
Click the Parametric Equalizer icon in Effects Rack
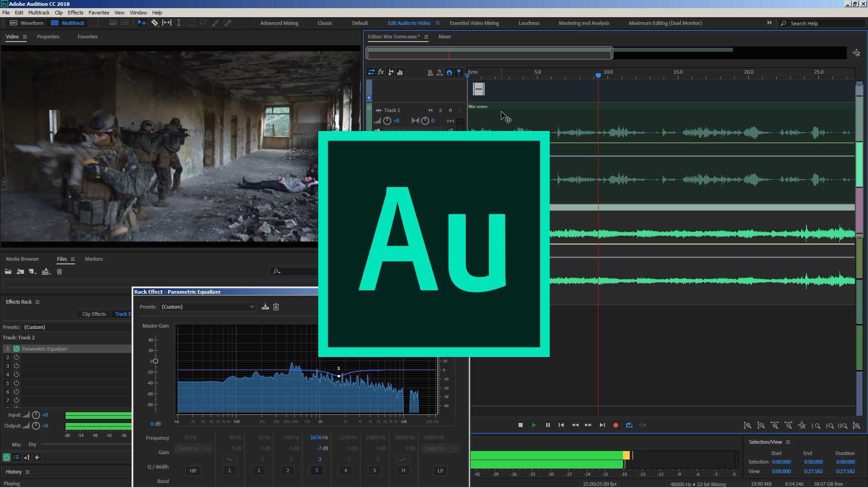16,348
